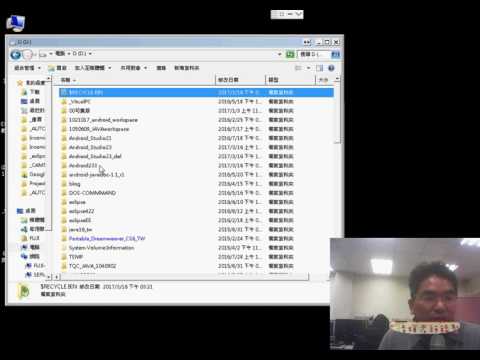Select the _CAMT favorite folder in sidebar
Image resolution: width=480 pixels, height=360 pixels.
click(38, 165)
